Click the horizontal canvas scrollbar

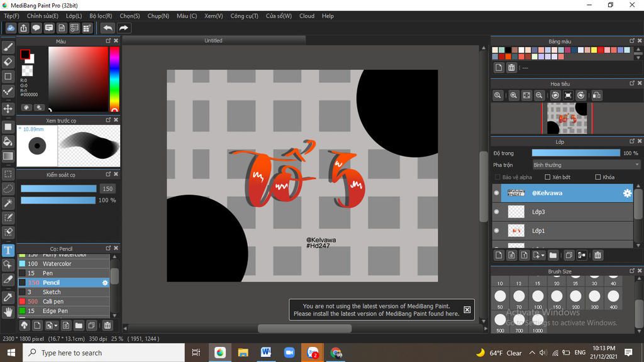(304, 328)
